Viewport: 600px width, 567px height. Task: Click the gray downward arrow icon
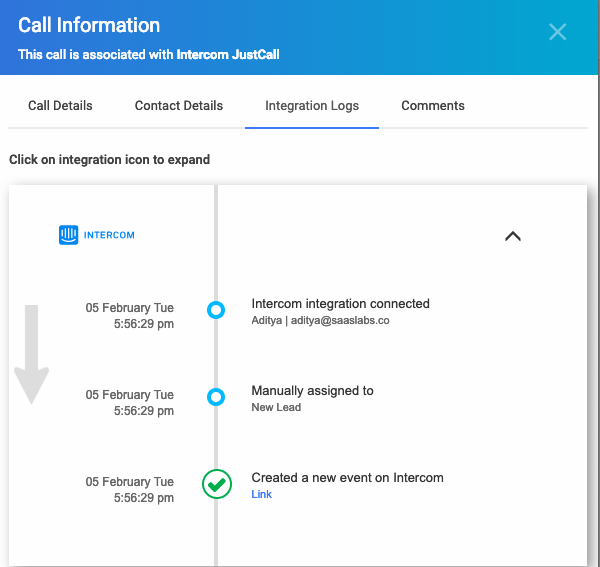(x=31, y=354)
